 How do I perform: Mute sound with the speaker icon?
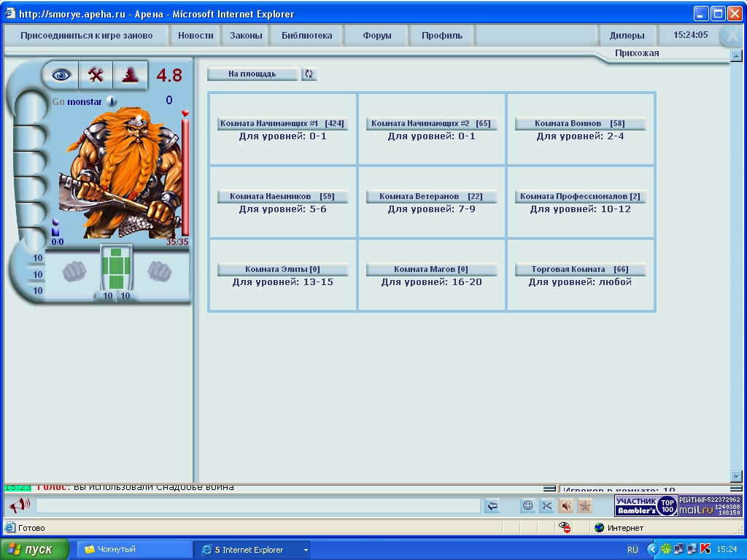coord(566,506)
